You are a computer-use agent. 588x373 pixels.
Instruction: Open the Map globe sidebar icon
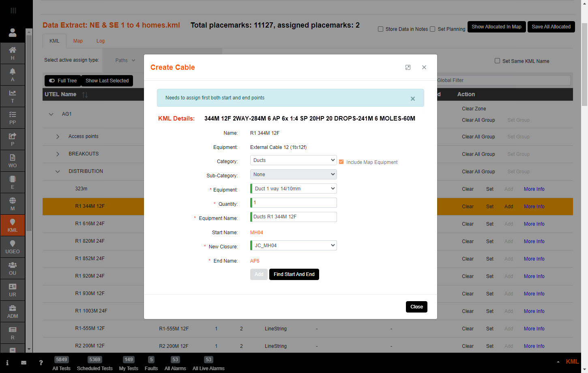(13, 204)
